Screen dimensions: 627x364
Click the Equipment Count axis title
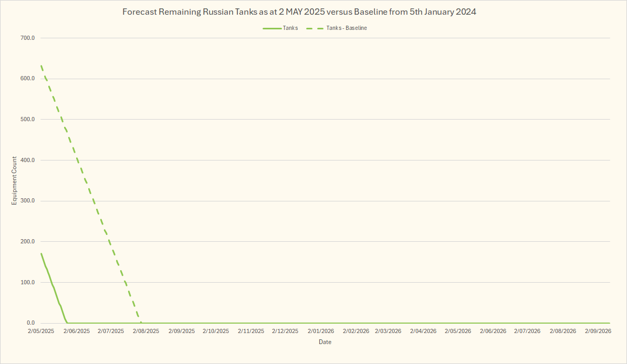[x=15, y=180]
